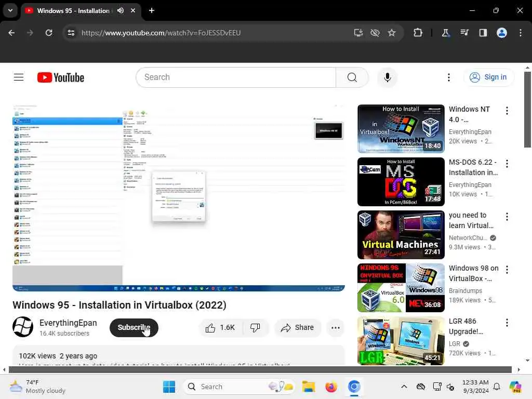Open the muted volume tray icon

450,387
